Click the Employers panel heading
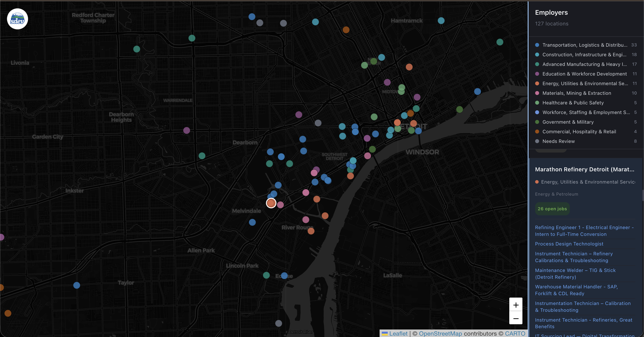 [551, 13]
